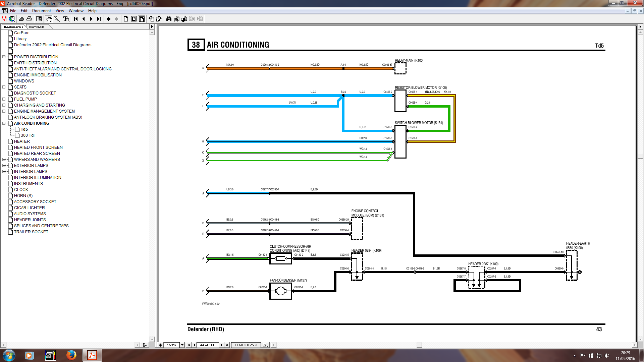Toggle the show/hide navigation pane button in status bar
This screenshot has height=362, width=644.
click(160, 345)
